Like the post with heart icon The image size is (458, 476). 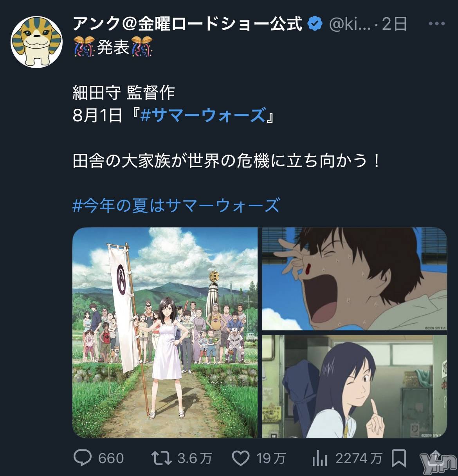click(x=241, y=458)
